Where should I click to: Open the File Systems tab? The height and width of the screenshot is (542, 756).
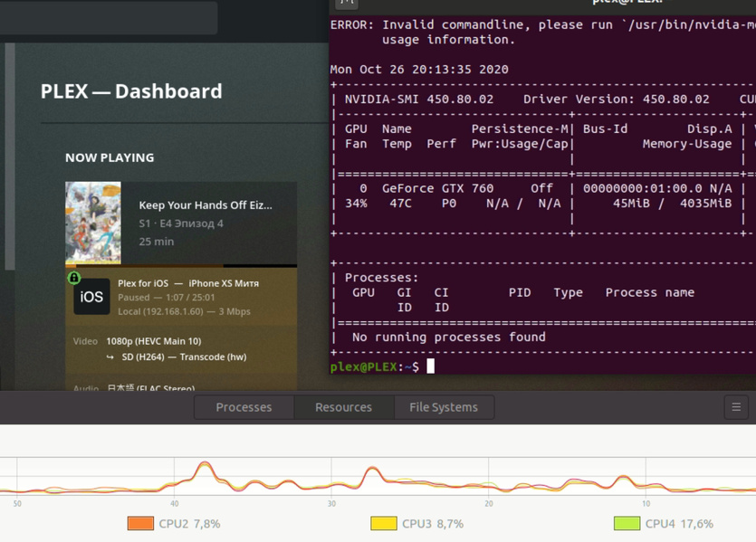[444, 407]
